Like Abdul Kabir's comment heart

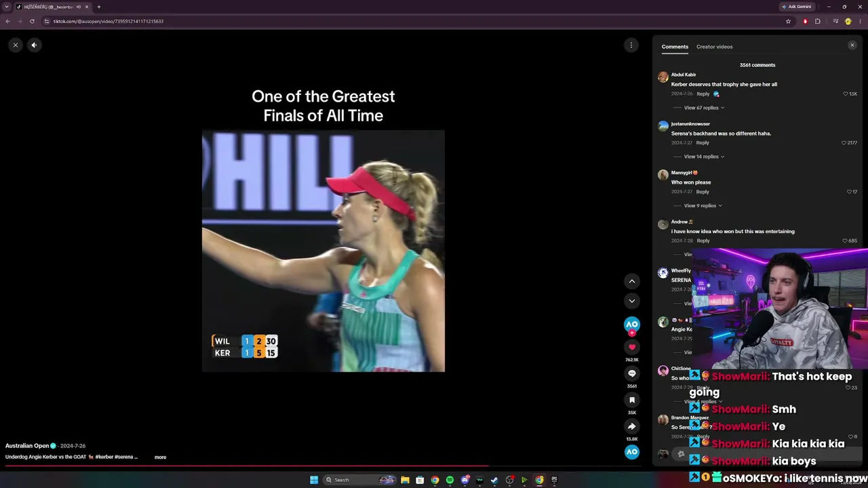click(x=845, y=94)
